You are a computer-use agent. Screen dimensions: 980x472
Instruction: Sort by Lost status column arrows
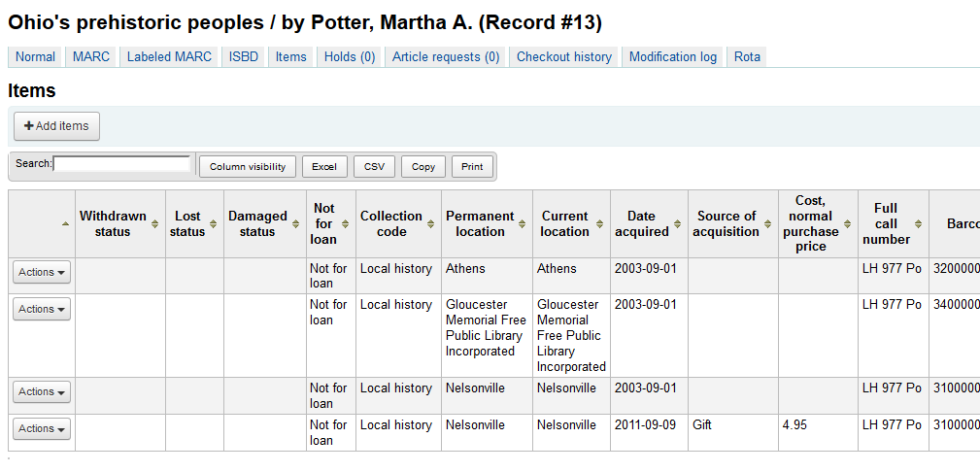click(x=214, y=224)
